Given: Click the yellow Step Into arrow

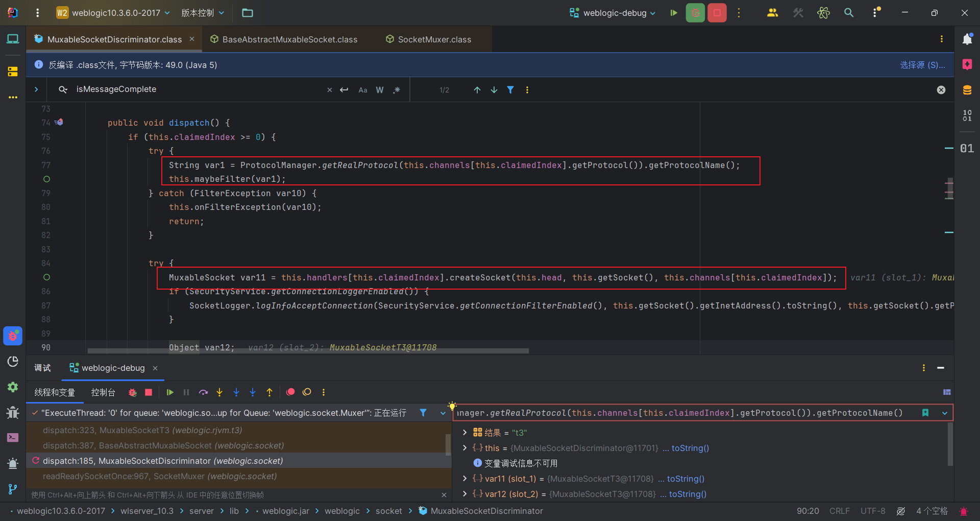Looking at the screenshot, I should pyautogui.click(x=219, y=392).
